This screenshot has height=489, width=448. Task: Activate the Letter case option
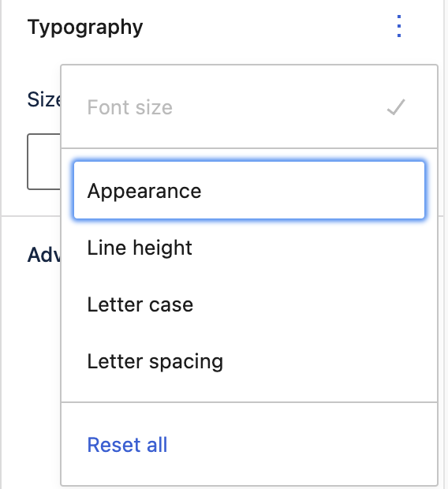[x=249, y=304]
